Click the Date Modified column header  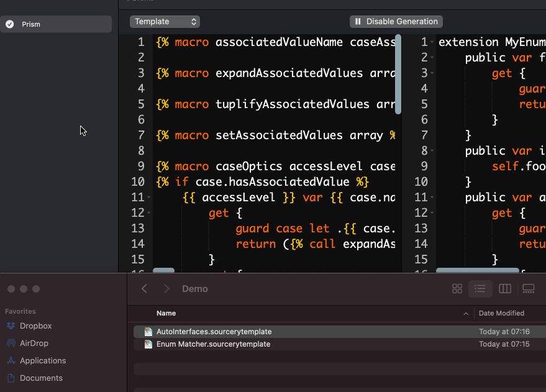pyautogui.click(x=501, y=314)
